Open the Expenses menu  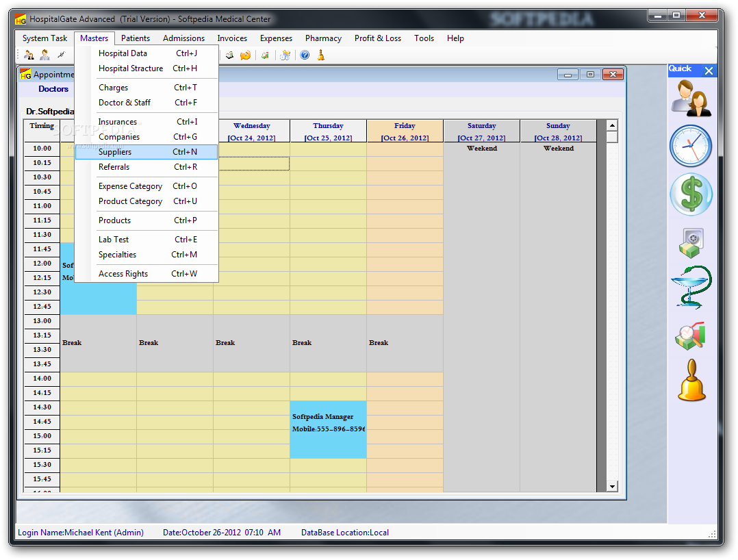(276, 38)
